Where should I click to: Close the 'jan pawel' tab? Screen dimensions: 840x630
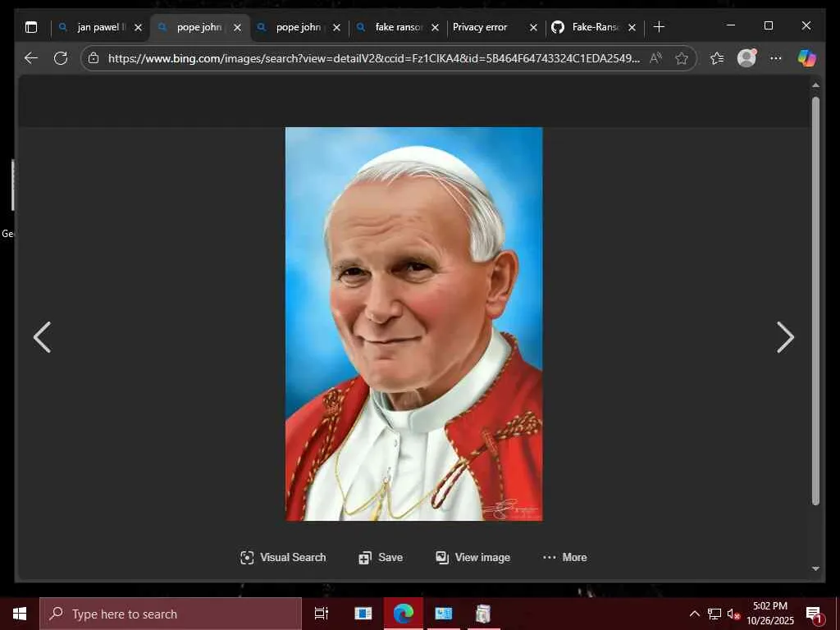click(x=138, y=27)
